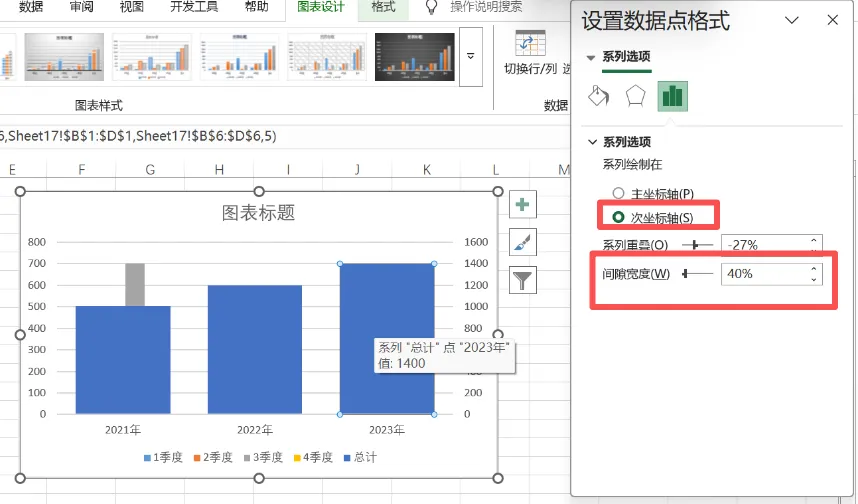This screenshot has width=858, height=504.
Task: Select column I header
Action: pyautogui.click(x=288, y=170)
